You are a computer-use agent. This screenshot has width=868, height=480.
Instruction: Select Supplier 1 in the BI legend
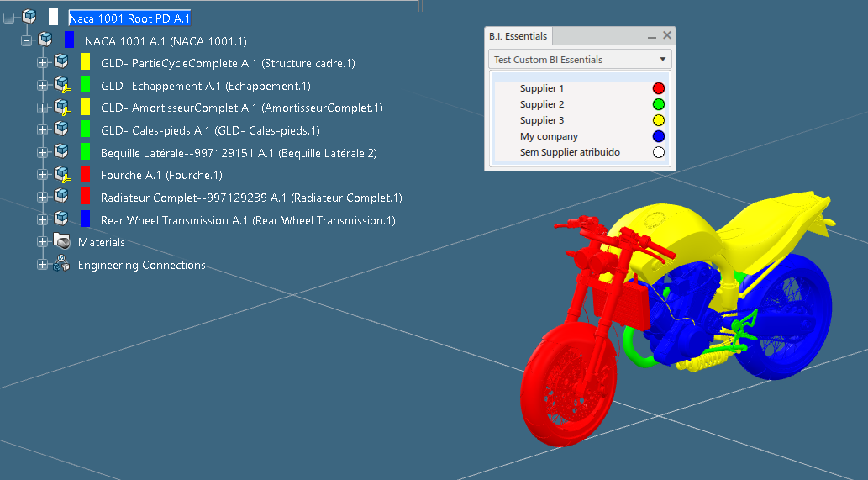pyautogui.click(x=542, y=88)
